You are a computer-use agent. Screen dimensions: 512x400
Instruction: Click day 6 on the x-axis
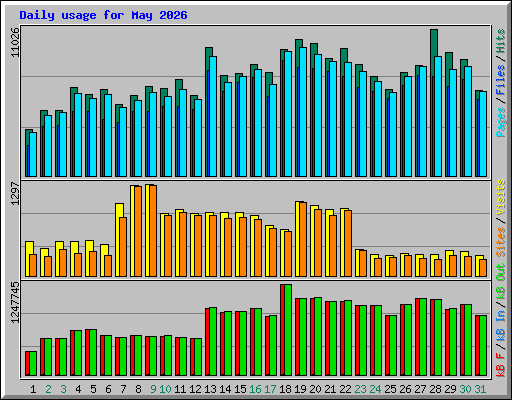tap(108, 389)
